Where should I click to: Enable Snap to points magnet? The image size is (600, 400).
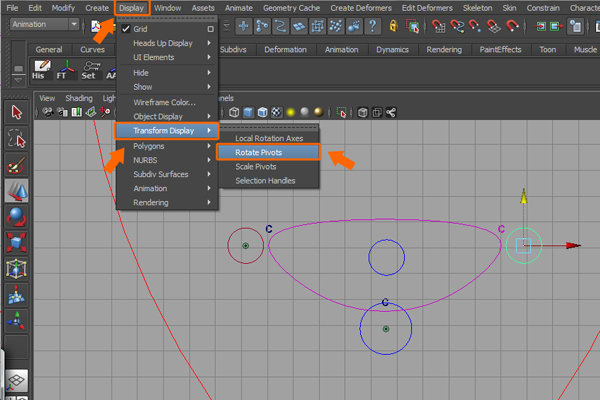tap(475, 26)
